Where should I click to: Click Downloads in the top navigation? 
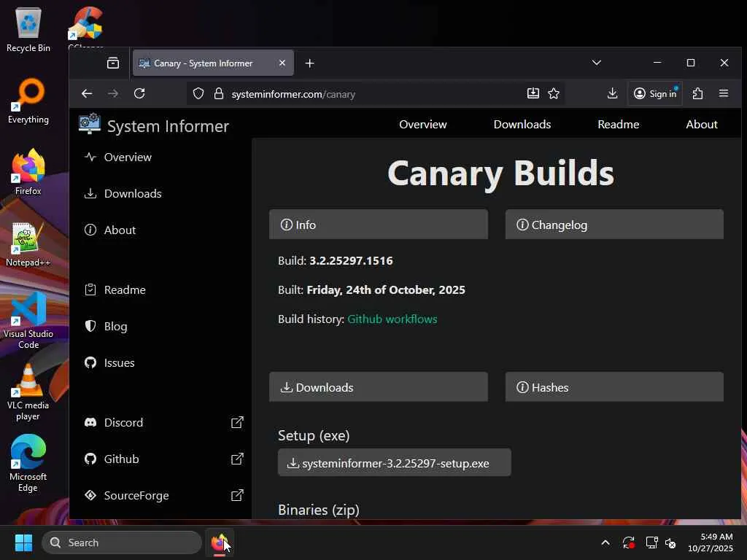coord(522,124)
